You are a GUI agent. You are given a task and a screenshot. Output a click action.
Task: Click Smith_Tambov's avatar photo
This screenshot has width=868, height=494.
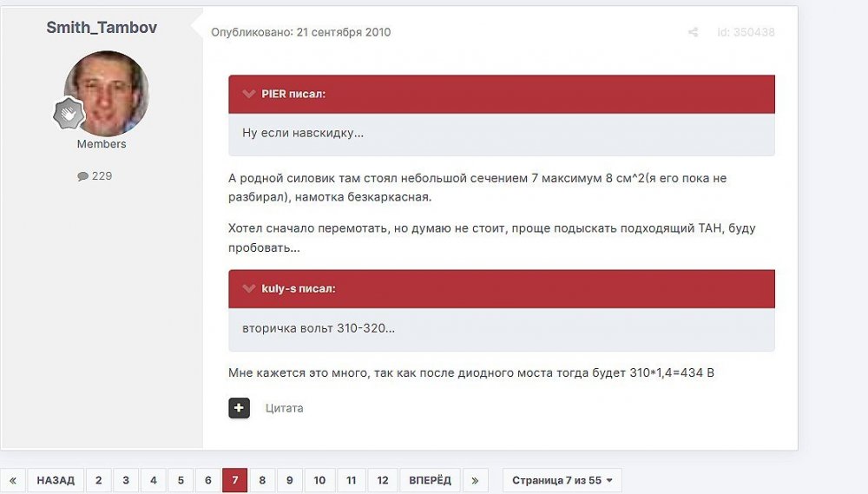[107, 92]
